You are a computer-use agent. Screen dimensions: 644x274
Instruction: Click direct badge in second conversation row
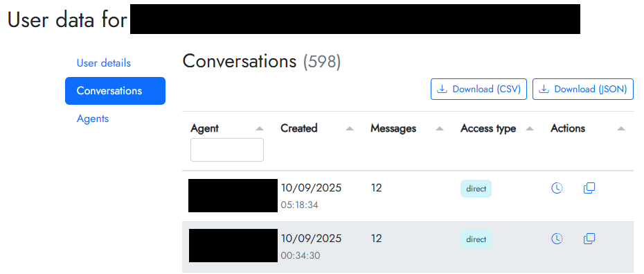point(476,239)
